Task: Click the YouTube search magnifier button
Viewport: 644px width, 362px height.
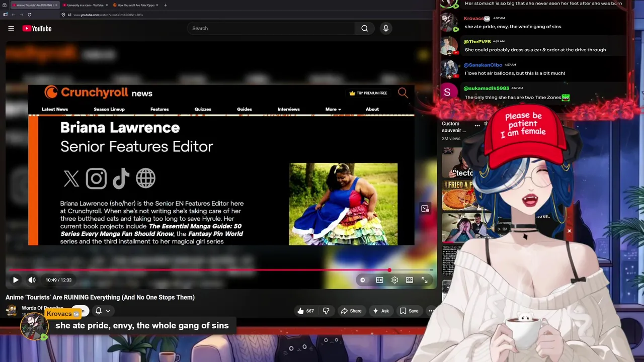Action: pyautogui.click(x=365, y=28)
